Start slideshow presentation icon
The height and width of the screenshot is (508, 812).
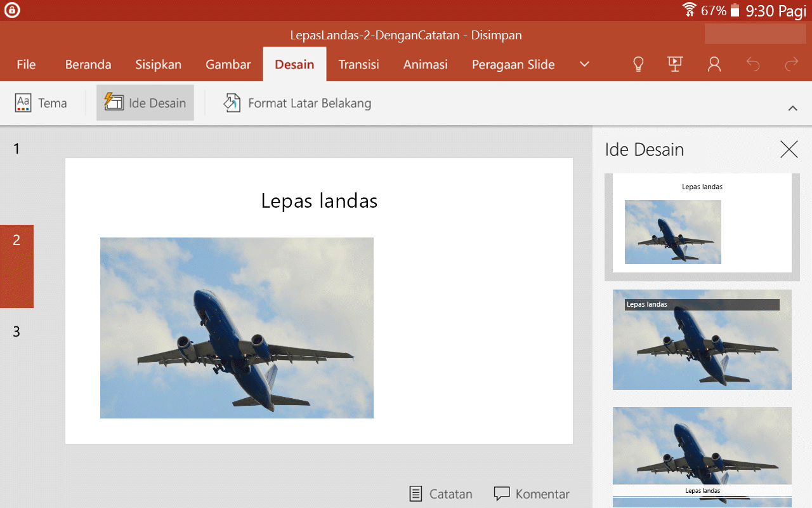point(675,64)
